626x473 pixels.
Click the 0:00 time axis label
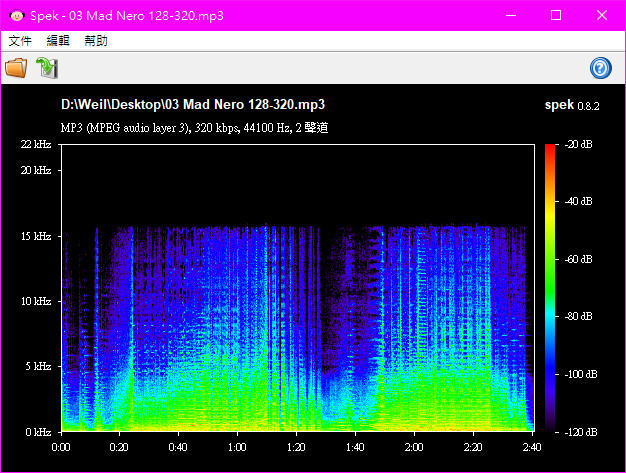[61, 447]
